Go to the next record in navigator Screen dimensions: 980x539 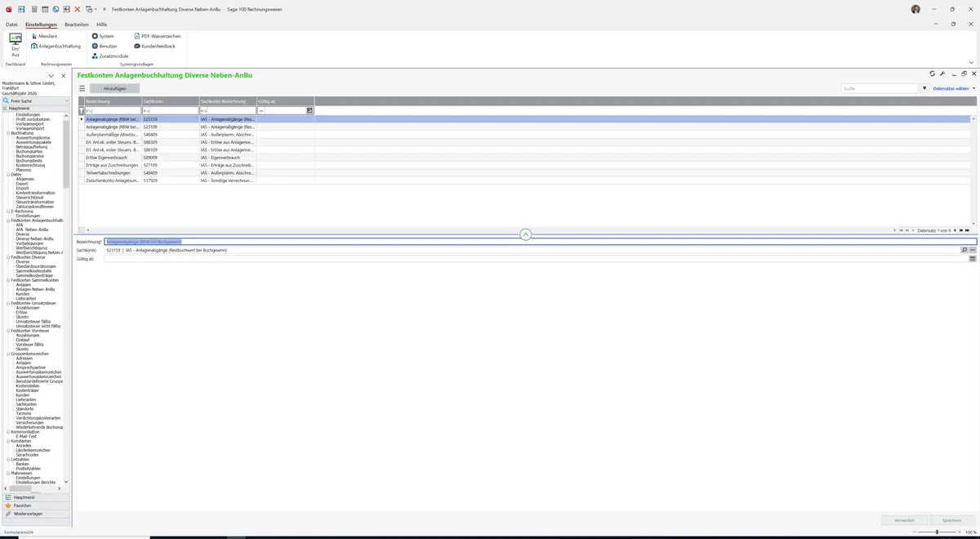tap(955, 230)
